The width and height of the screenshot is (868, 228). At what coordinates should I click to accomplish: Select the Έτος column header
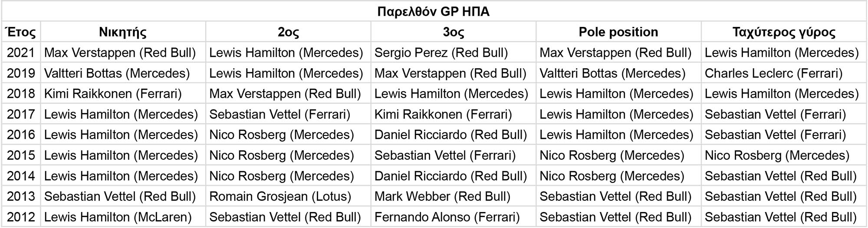tap(21, 32)
